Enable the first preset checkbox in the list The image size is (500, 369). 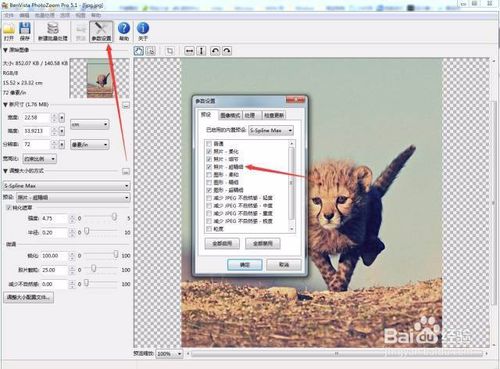coord(209,144)
